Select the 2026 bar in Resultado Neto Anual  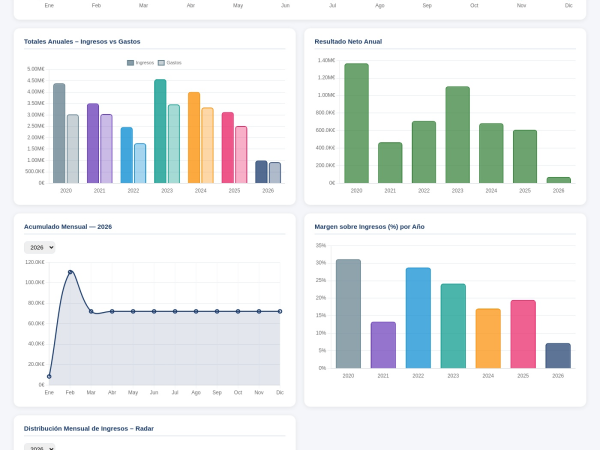coord(558,180)
